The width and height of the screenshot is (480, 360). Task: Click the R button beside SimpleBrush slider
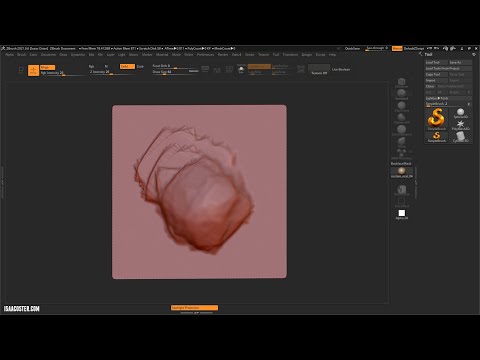469,104
